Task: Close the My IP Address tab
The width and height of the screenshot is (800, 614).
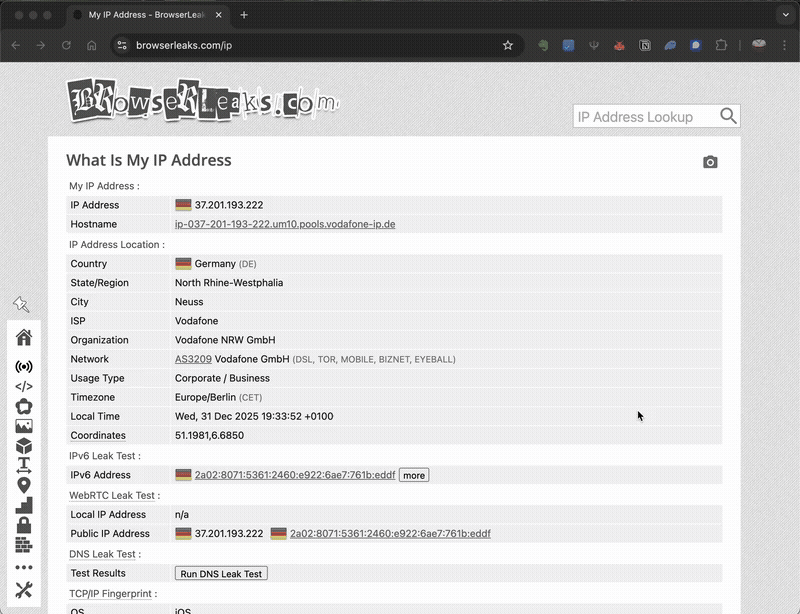Action: tap(218, 15)
